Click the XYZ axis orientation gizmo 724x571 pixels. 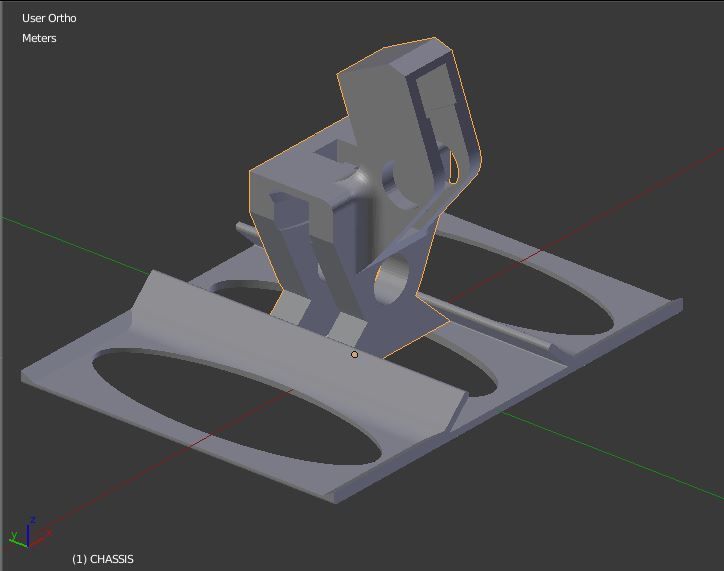click(29, 533)
